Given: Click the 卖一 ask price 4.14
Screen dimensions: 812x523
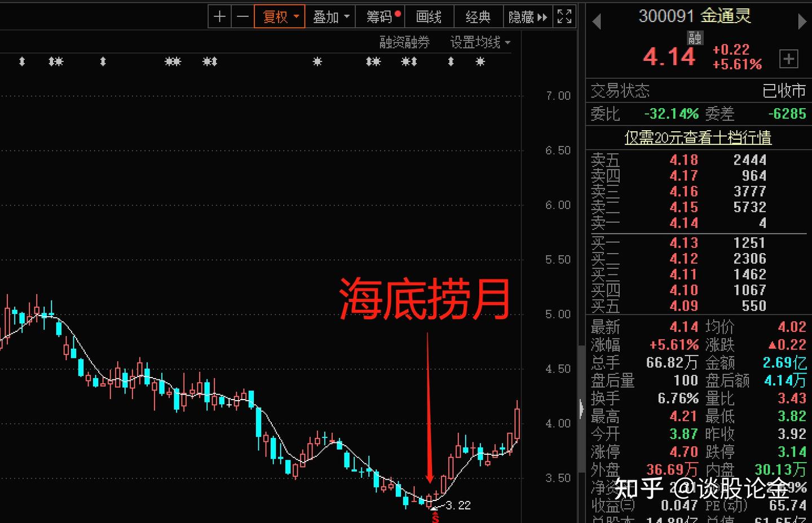Looking at the screenshot, I should (x=683, y=223).
